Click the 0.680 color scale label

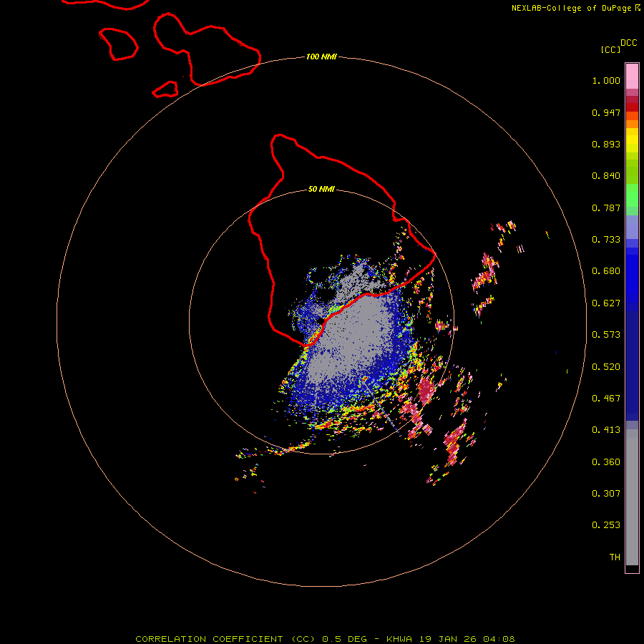pyautogui.click(x=606, y=271)
